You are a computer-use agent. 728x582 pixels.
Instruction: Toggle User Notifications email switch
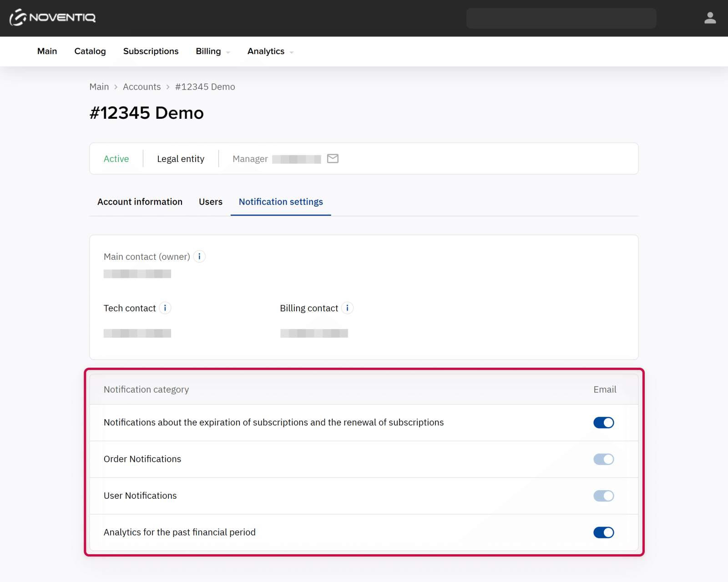(603, 496)
